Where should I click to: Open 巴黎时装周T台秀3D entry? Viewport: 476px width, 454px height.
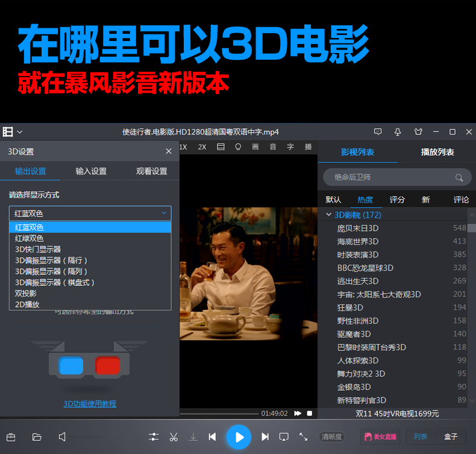pyautogui.click(x=372, y=347)
